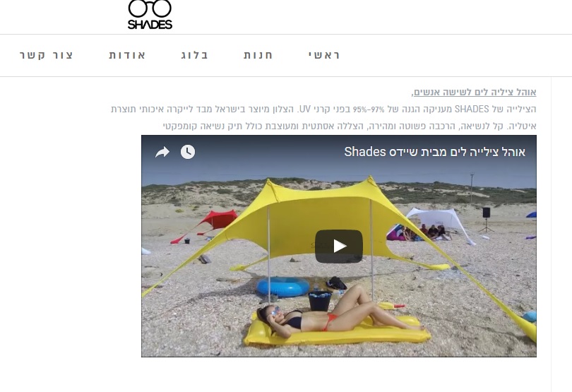
Task: Click the blue inflatable ring in video
Action: [x=283, y=287]
